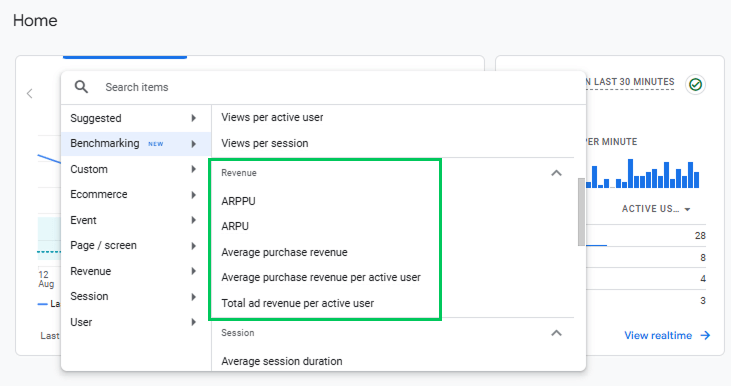Select the ARPU metric

pos(235,227)
